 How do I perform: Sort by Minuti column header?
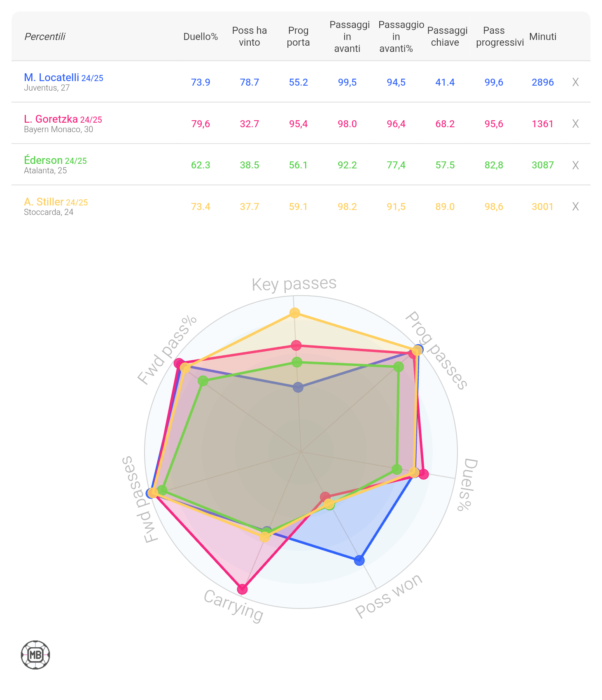click(543, 37)
